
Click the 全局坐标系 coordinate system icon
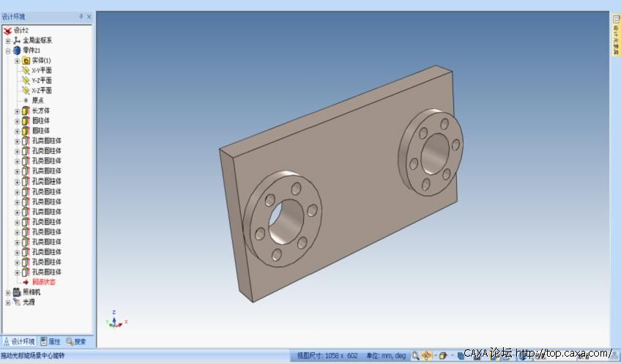[17, 40]
